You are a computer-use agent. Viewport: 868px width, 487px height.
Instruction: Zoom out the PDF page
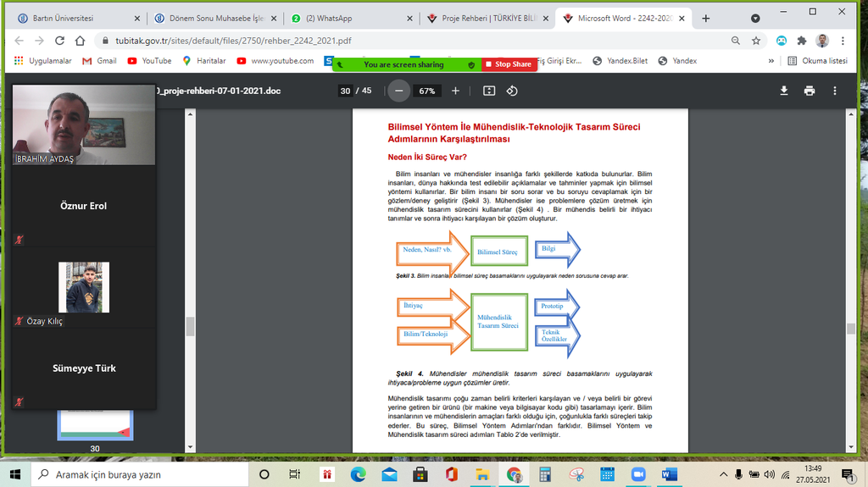(x=399, y=91)
